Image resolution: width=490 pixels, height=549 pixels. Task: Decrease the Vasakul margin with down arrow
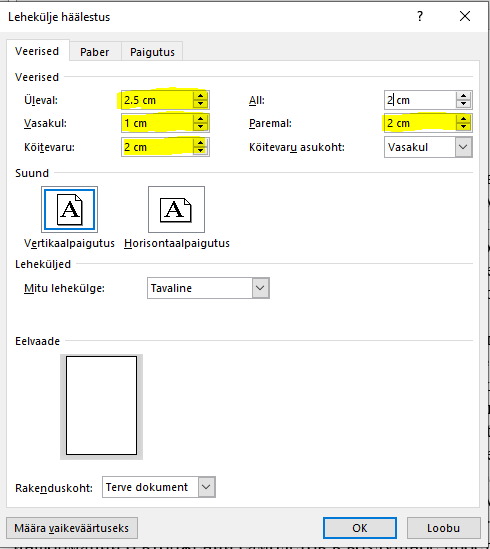click(200, 127)
